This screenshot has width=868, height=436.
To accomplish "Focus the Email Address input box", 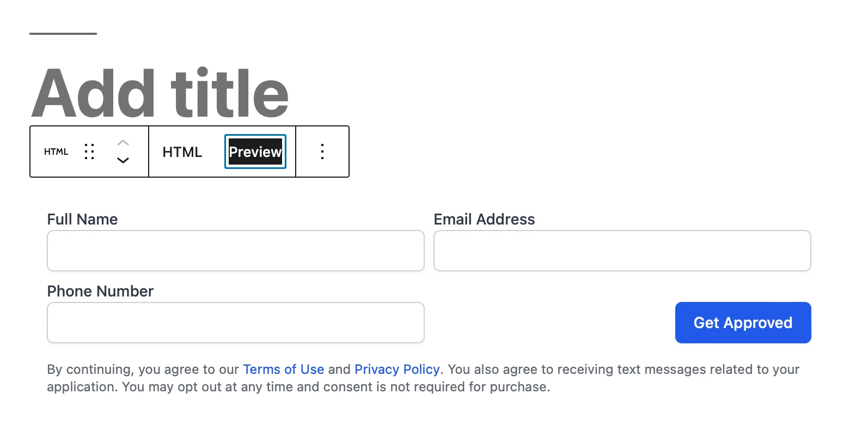I will [622, 251].
